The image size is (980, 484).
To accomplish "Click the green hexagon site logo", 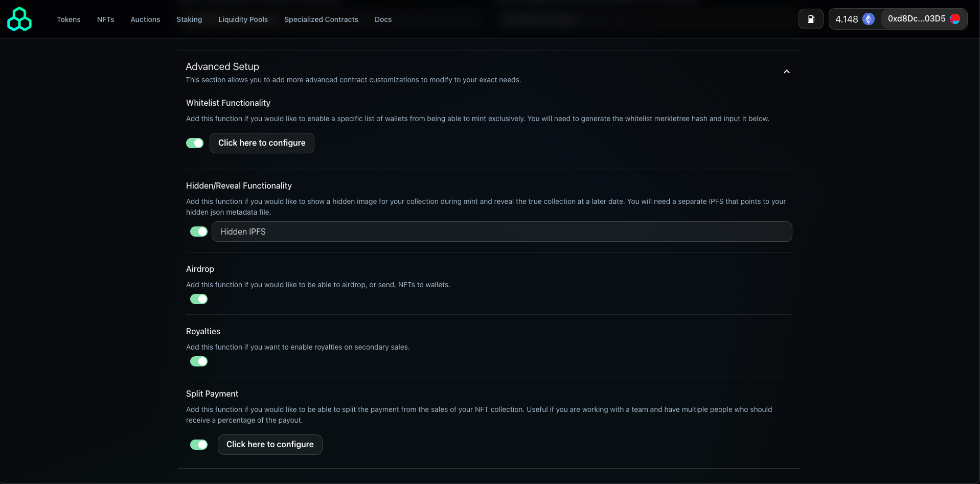I will pyautogui.click(x=19, y=19).
